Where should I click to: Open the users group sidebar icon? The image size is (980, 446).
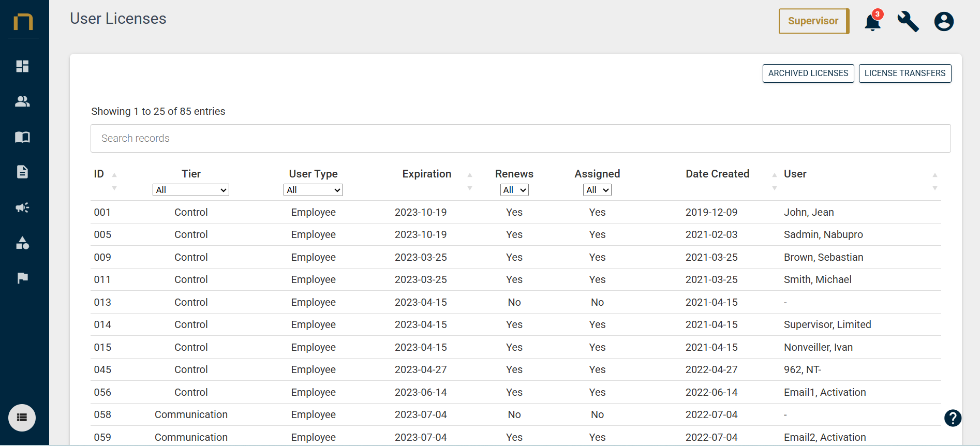point(22,101)
